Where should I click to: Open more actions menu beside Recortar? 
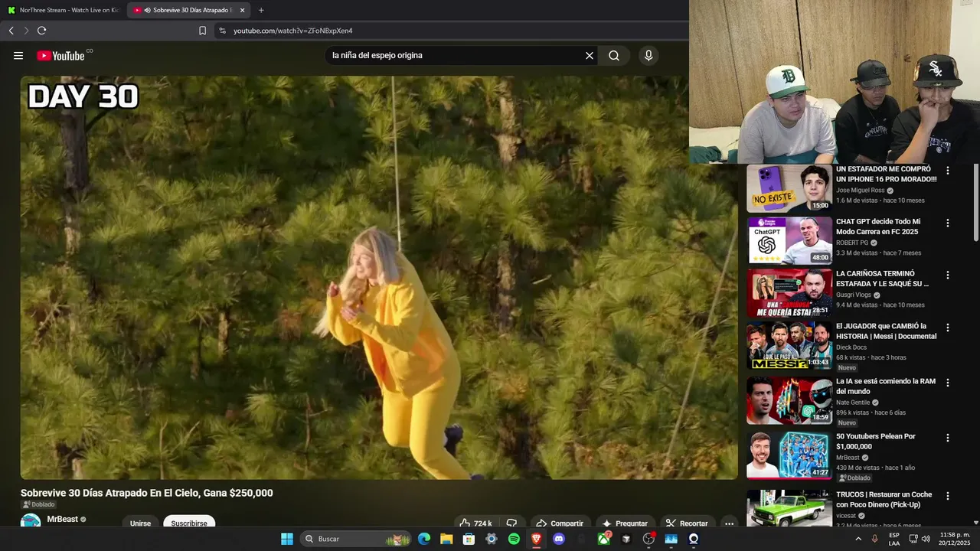pyautogui.click(x=730, y=523)
